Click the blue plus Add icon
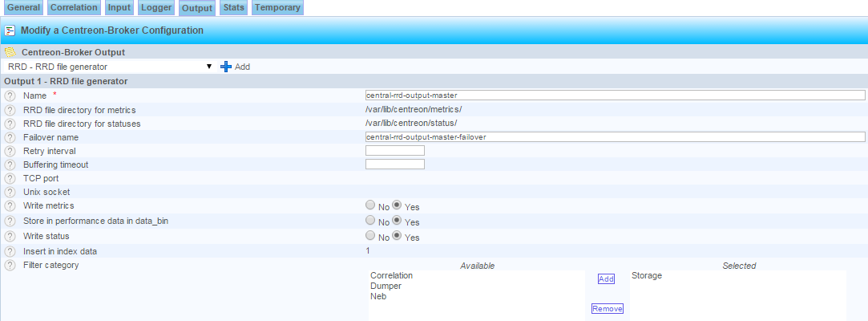Viewport: 868px width, 321px height. pyautogui.click(x=226, y=67)
